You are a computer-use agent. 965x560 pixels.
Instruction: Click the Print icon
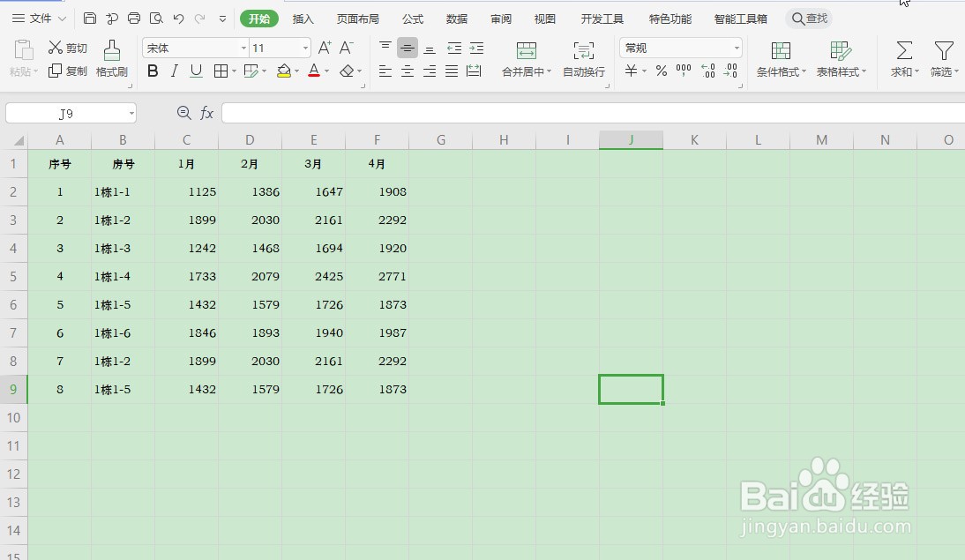coord(134,19)
